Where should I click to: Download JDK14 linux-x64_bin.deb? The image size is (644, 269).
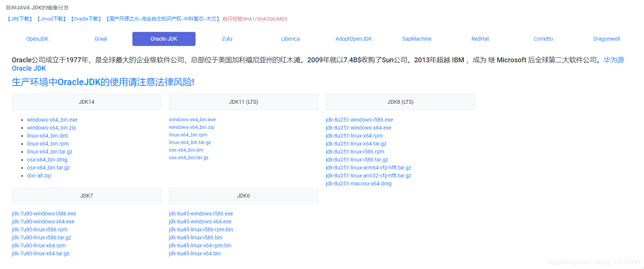click(x=48, y=136)
